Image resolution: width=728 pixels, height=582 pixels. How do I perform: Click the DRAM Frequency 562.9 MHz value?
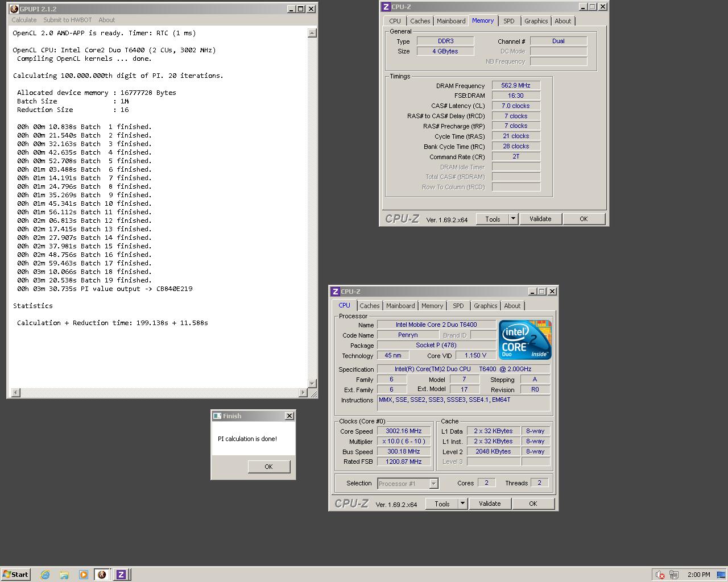(x=516, y=85)
